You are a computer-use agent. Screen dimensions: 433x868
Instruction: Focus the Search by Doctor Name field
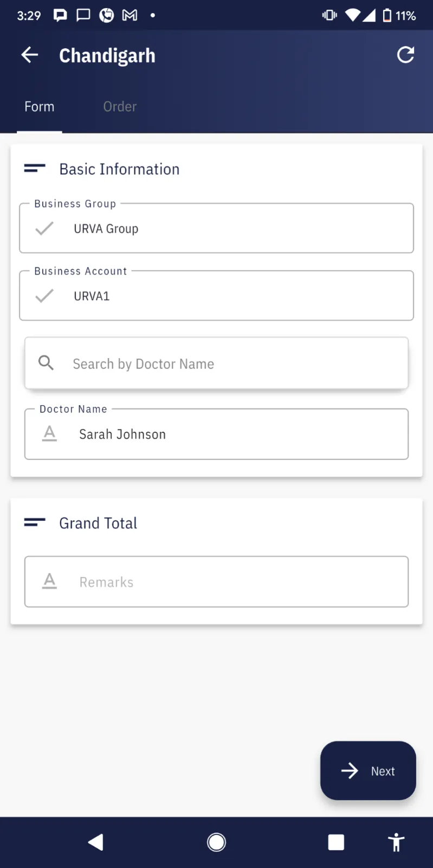pos(228,363)
